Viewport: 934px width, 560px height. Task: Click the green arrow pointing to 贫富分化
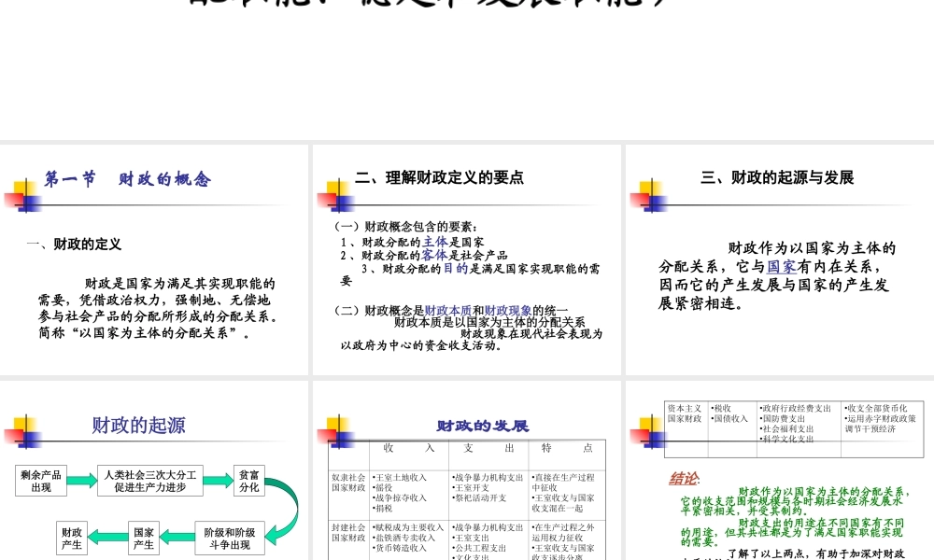click(216, 481)
